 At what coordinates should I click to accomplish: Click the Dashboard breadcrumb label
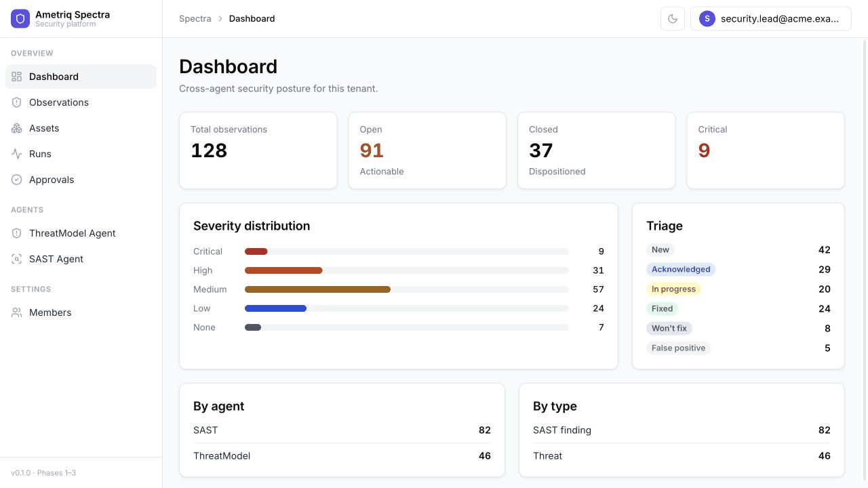(252, 19)
